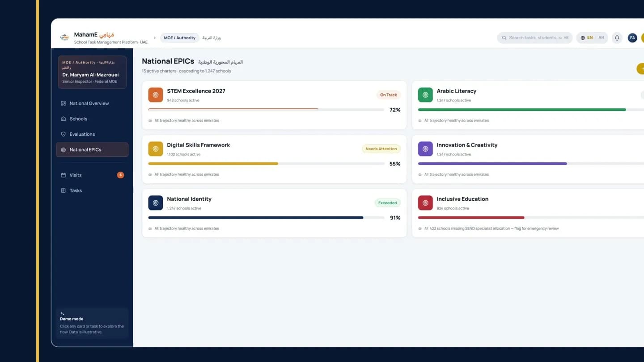Click the MOE / Authority breadcrumb pill

(180, 38)
